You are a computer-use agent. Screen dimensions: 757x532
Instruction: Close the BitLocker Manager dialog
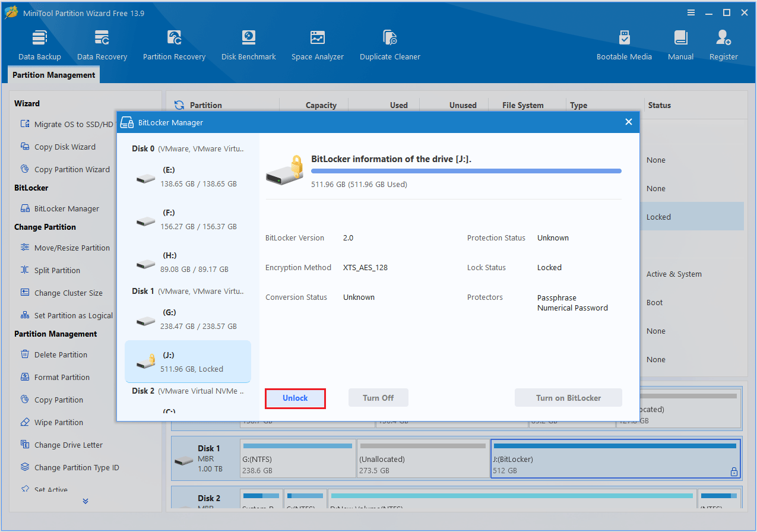point(629,122)
